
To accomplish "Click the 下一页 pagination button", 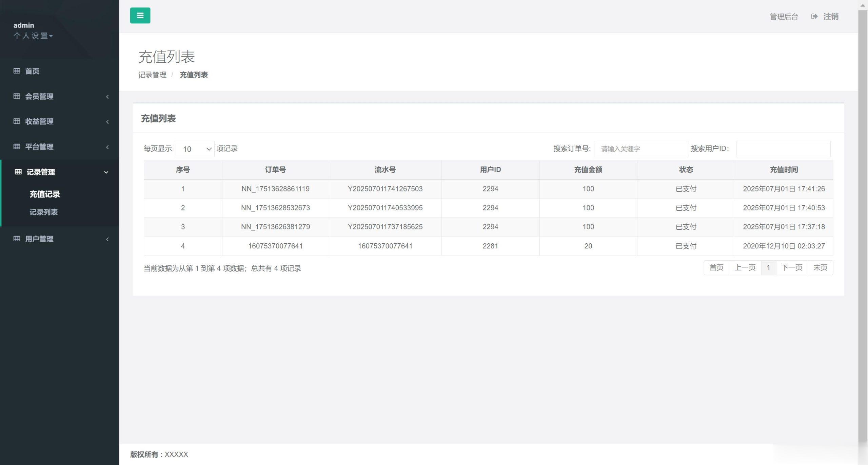I will point(792,267).
